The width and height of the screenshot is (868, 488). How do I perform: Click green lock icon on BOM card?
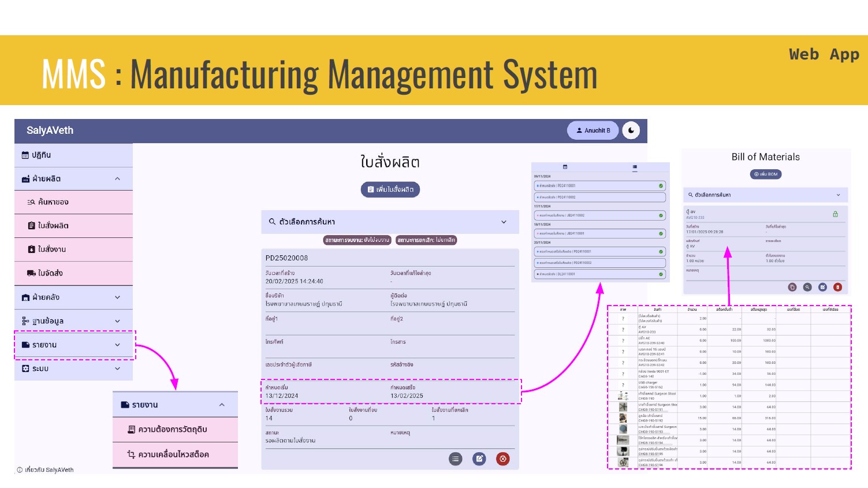(835, 214)
